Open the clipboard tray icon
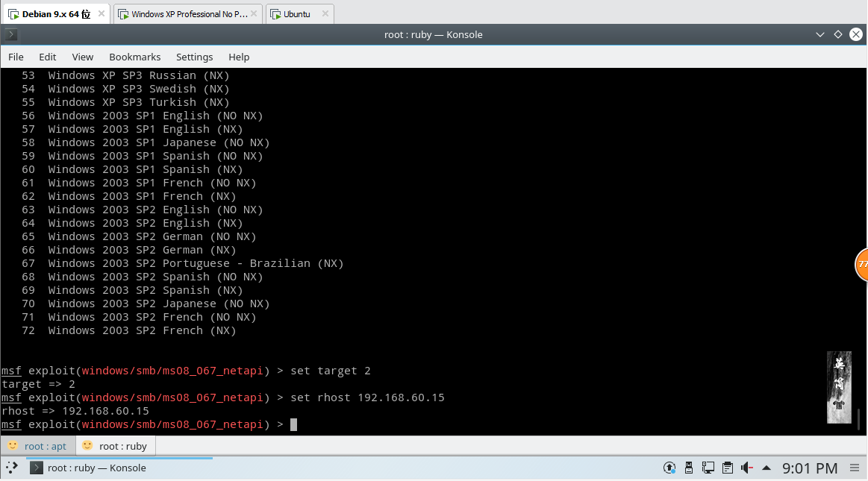Viewport: 868px width, 481px height. click(728, 468)
